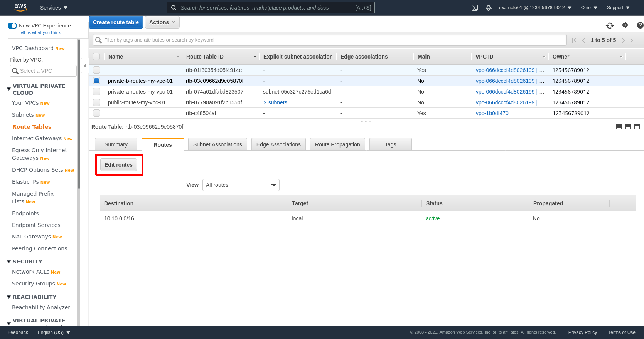The height and width of the screenshot is (339, 644).
Task: Open Owner column filter arrow
Action: [x=621, y=57]
